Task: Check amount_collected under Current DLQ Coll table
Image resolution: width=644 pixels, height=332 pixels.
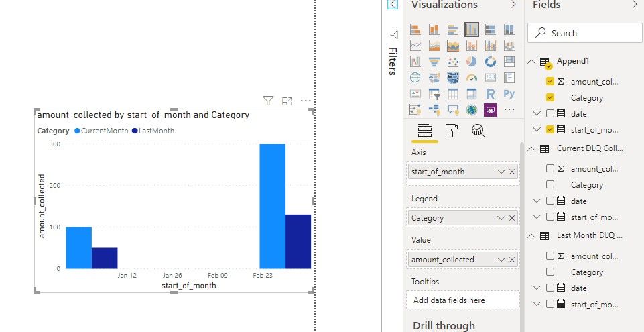Action: [x=550, y=168]
